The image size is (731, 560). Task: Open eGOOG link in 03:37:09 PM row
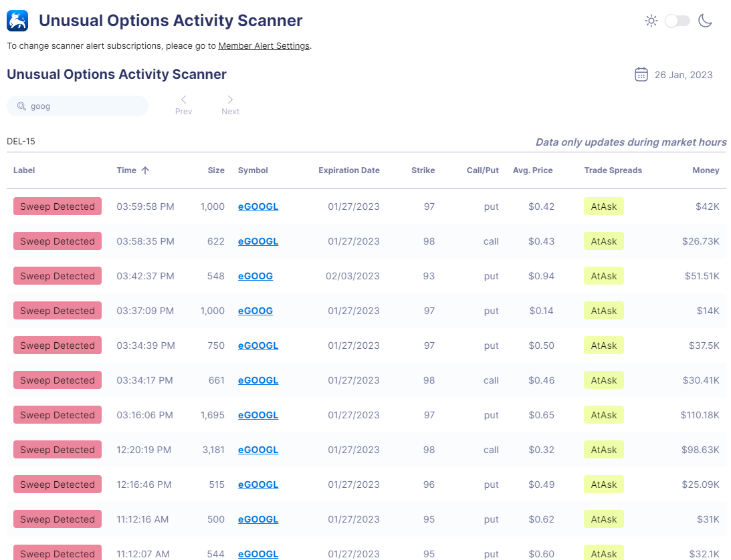pos(255,311)
